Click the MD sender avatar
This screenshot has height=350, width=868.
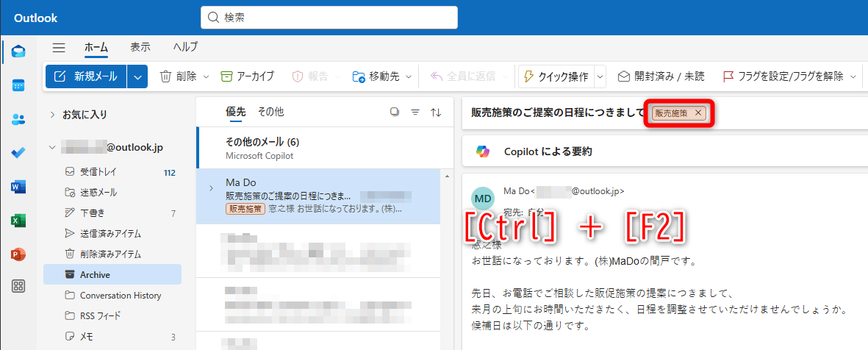click(484, 199)
